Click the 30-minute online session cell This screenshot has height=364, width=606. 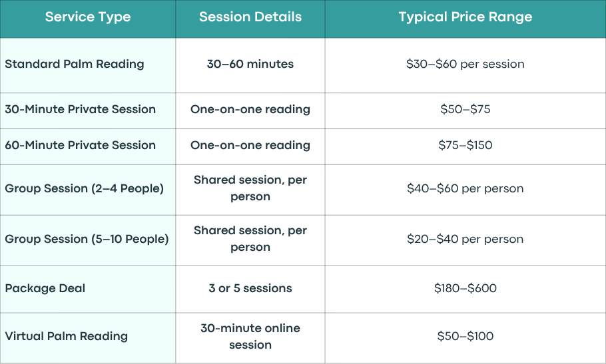250,338
